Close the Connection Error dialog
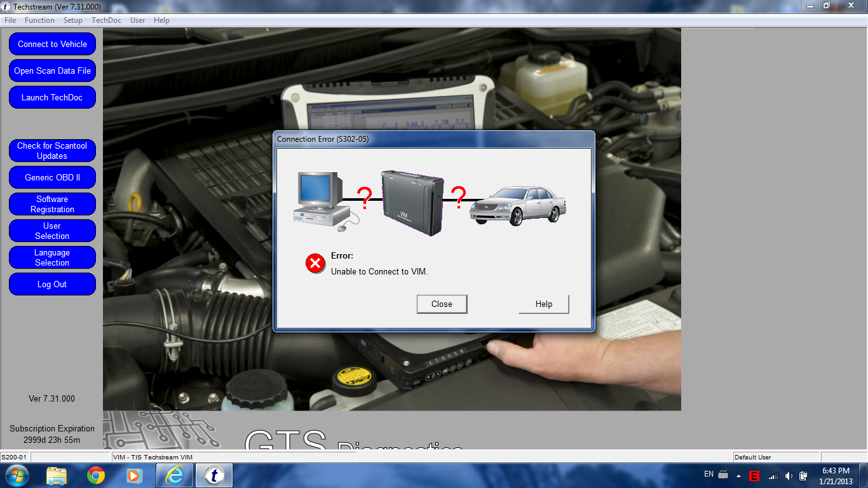Image resolution: width=868 pixels, height=488 pixels. point(442,304)
